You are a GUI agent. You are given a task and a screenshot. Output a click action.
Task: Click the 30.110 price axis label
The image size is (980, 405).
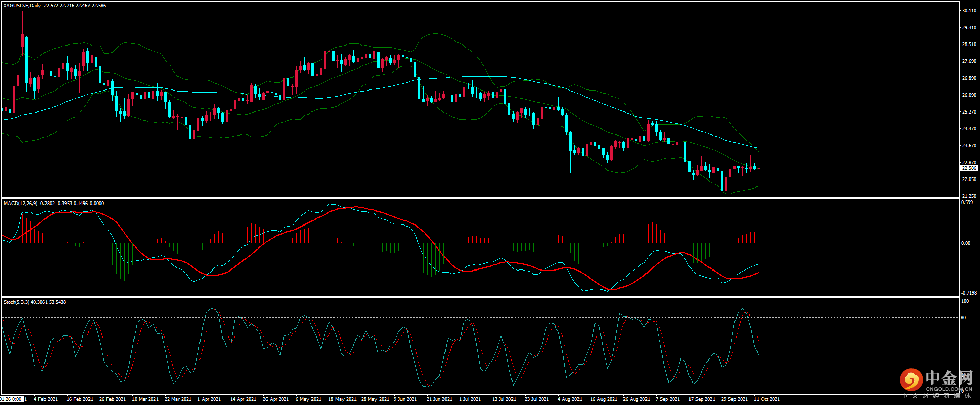pos(969,11)
